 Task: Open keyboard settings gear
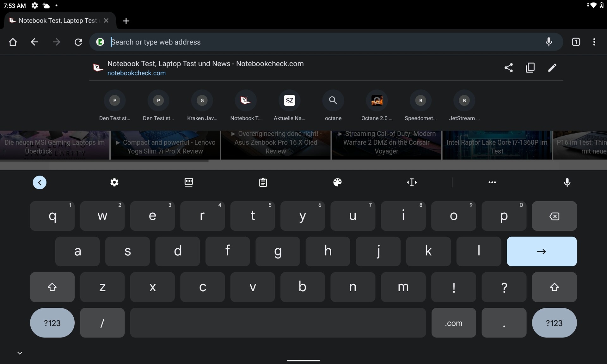click(114, 182)
